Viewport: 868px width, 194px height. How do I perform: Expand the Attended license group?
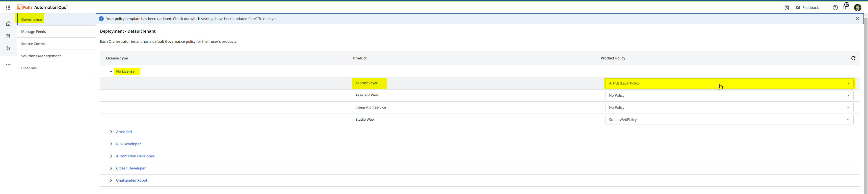click(111, 132)
